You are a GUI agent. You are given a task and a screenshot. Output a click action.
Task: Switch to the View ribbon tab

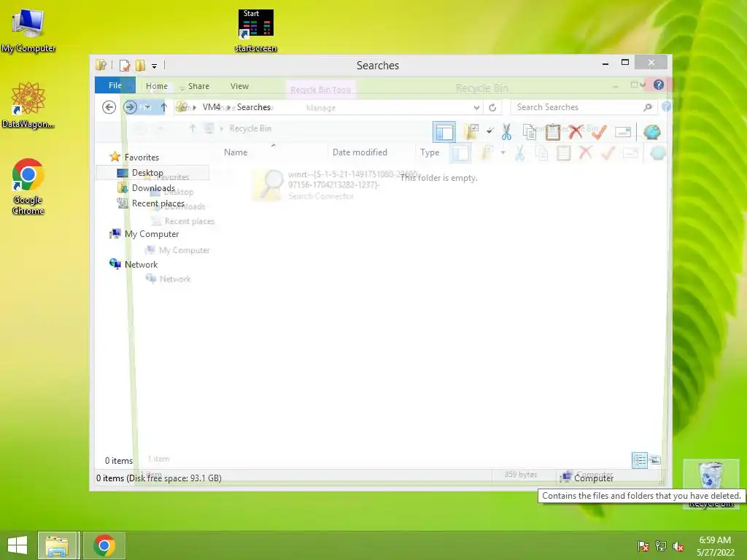click(239, 86)
